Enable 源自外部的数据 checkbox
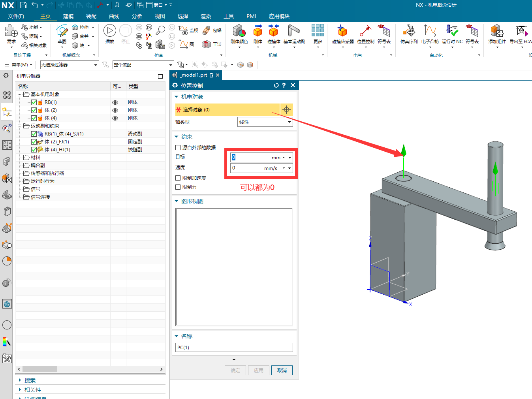 (x=178, y=147)
